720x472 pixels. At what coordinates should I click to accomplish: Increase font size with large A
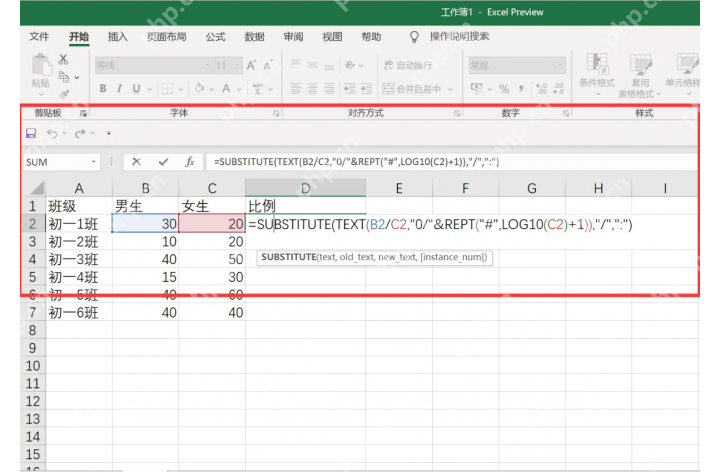tap(251, 66)
